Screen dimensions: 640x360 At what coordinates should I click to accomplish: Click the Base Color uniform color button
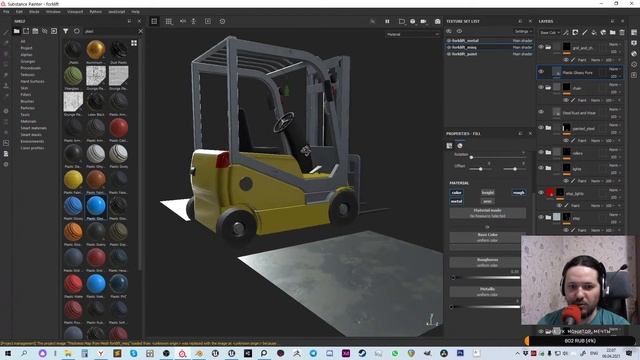click(x=488, y=237)
